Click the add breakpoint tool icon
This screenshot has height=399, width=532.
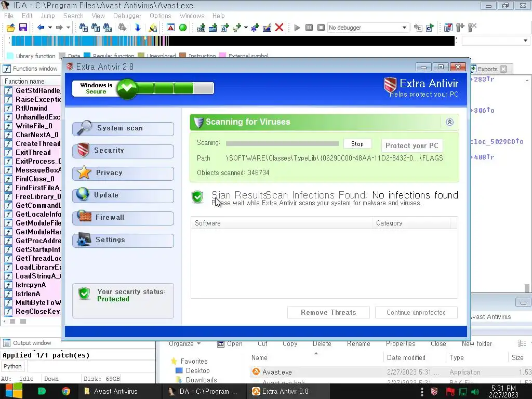(x=460, y=28)
